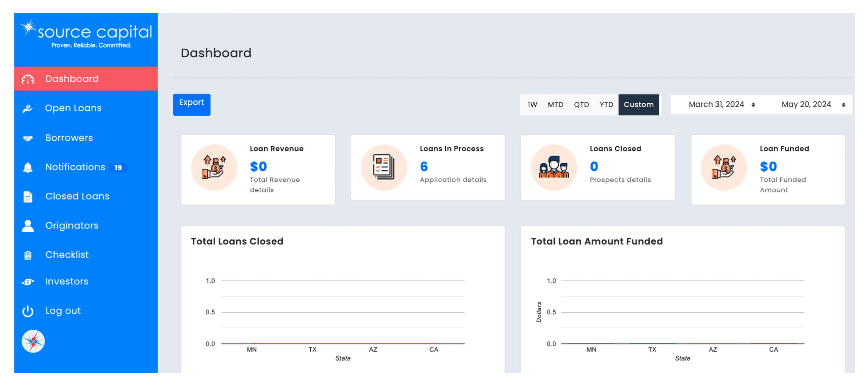868x386 pixels.
Task: Click the Originators person icon
Action: tap(28, 226)
